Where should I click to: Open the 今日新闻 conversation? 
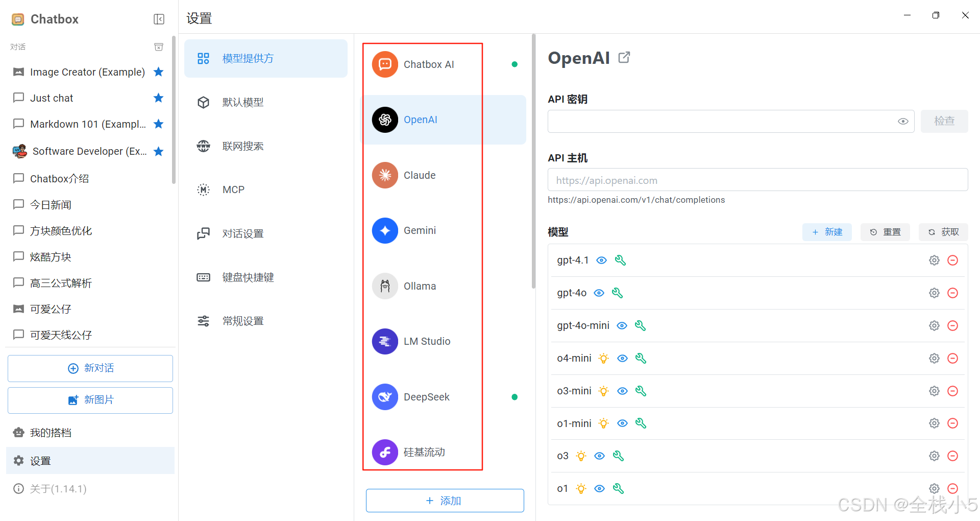pyautogui.click(x=90, y=204)
